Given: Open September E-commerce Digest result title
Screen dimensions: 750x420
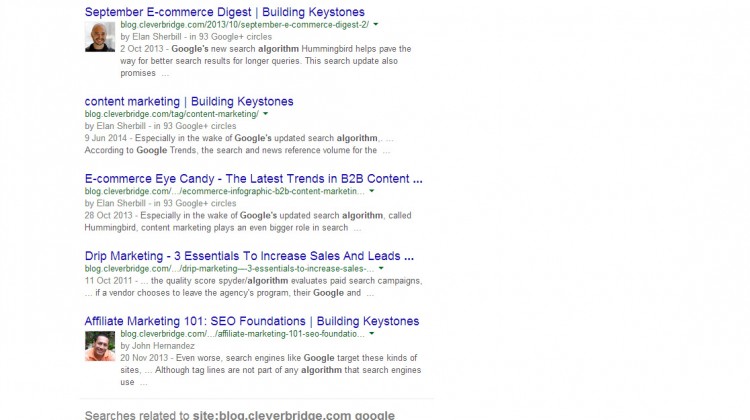Looking at the screenshot, I should point(224,12).
